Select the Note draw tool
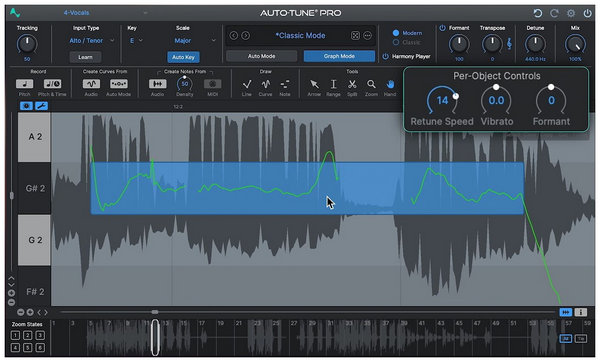This screenshot has width=600, height=362. 285,84
